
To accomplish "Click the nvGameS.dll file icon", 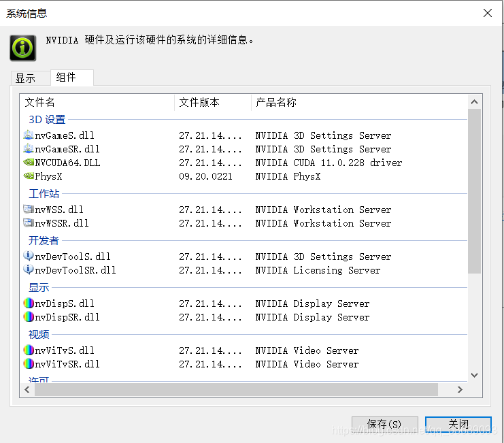I will (x=29, y=135).
